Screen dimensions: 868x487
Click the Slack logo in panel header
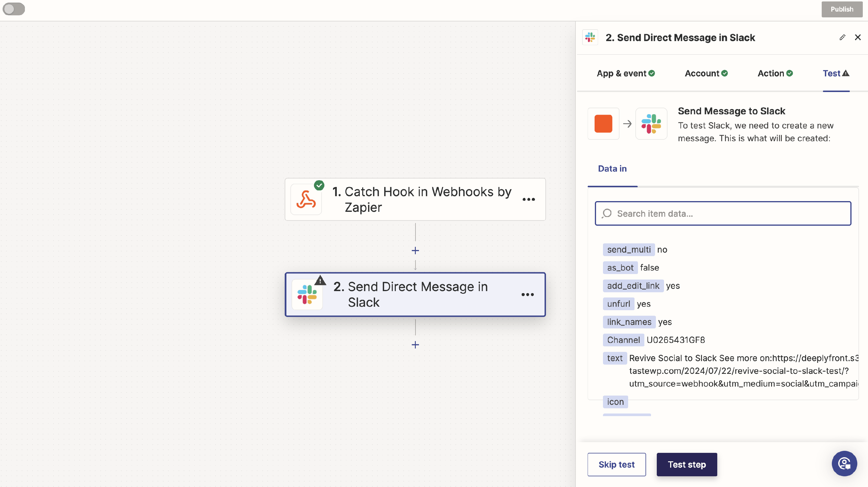[x=590, y=37]
